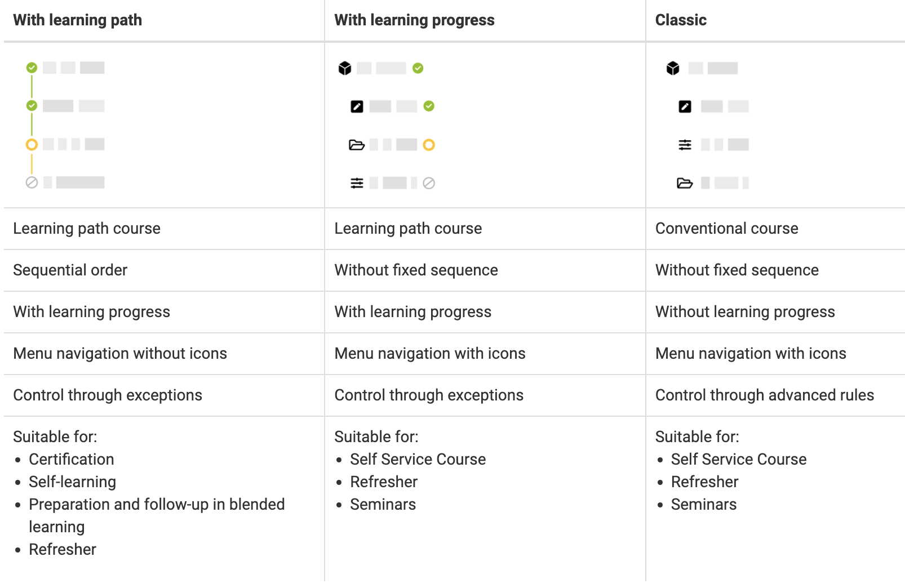Screen dimensions: 905x588
Task: Click the "With learning progress" column header
Action: point(414,20)
